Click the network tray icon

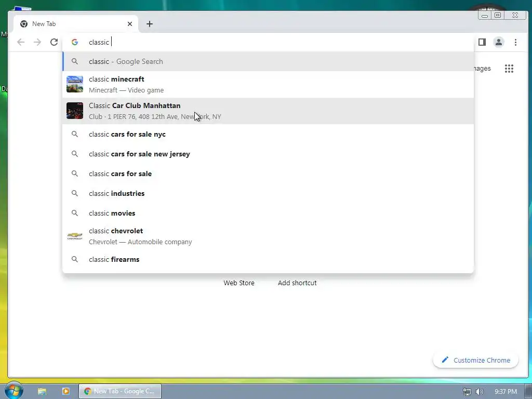467,392
